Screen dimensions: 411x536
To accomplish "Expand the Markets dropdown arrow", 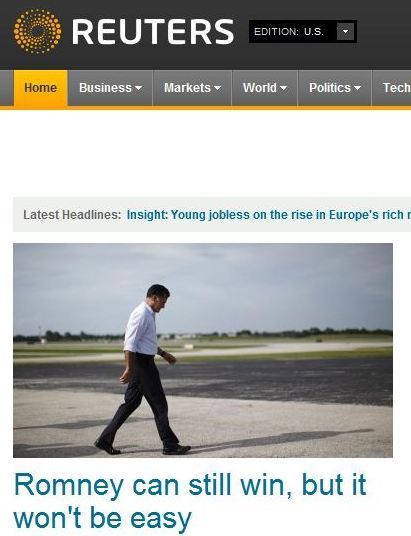I will coord(217,88).
